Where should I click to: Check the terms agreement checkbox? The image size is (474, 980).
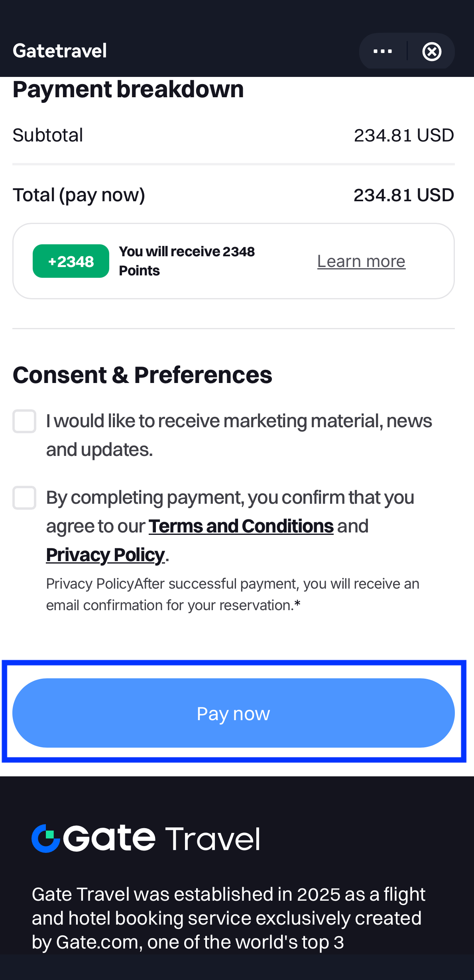(x=24, y=497)
